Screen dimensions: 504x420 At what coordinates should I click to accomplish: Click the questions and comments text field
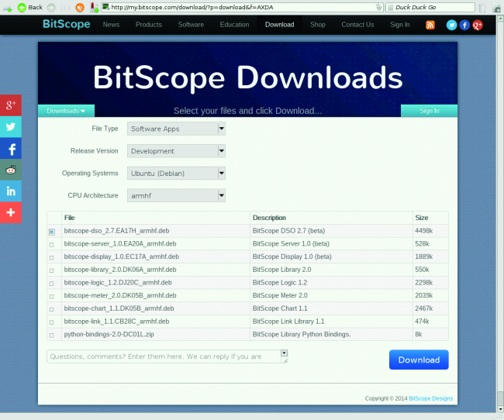coord(163,356)
